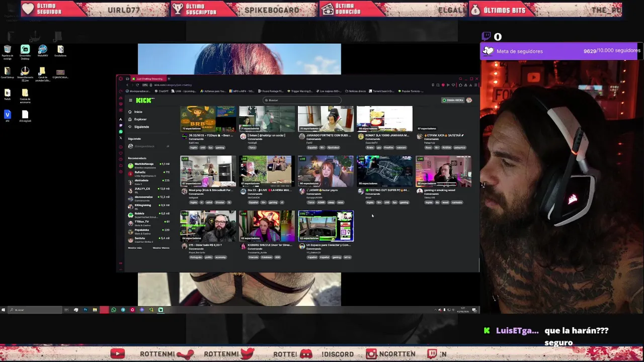Click the green KICK logo
Image resolution: width=644 pixels, height=362 pixels.
(144, 101)
